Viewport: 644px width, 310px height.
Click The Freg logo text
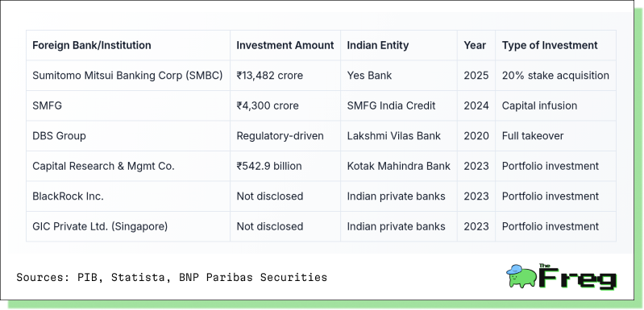[578, 277]
